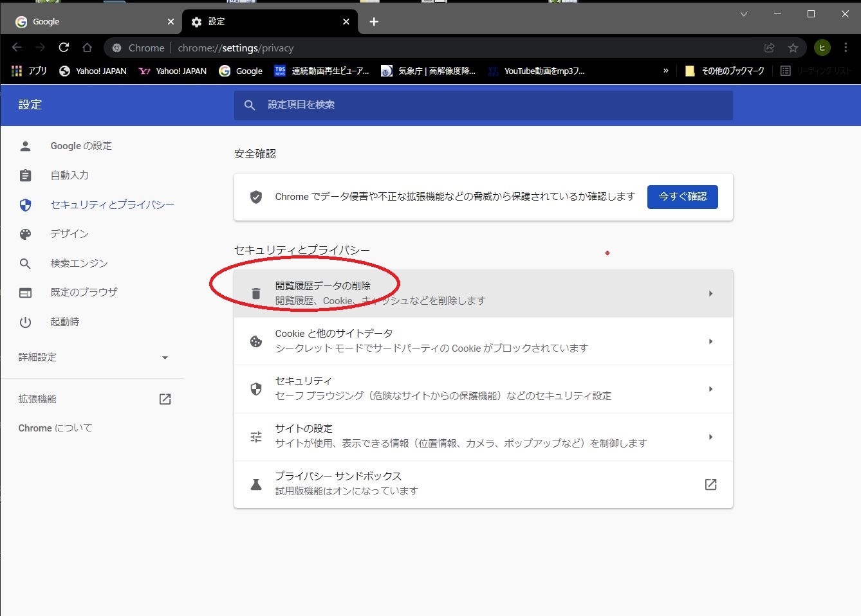
Task: Expand arrow on セキュリティ row
Action: [710, 389]
